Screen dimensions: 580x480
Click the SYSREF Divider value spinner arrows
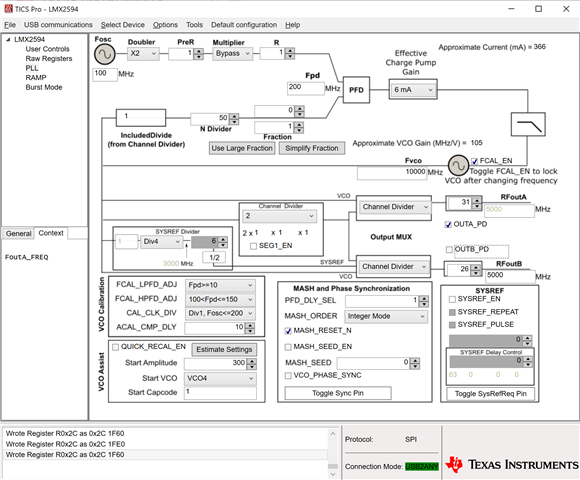point(223,242)
